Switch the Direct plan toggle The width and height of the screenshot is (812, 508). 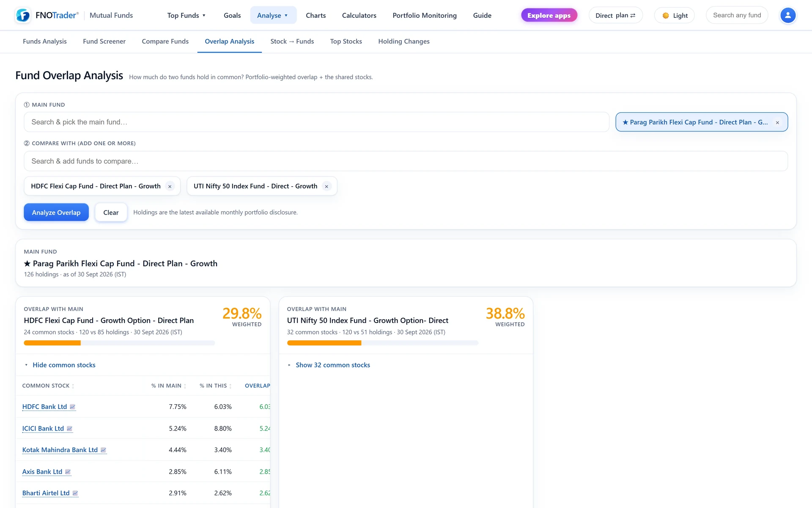615,16
